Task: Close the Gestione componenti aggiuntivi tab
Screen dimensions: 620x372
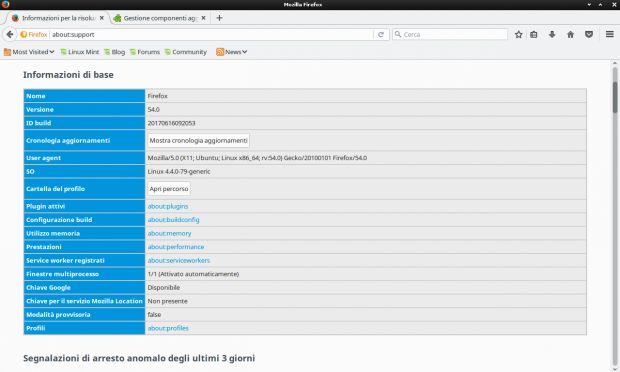Action: pyautogui.click(x=203, y=18)
